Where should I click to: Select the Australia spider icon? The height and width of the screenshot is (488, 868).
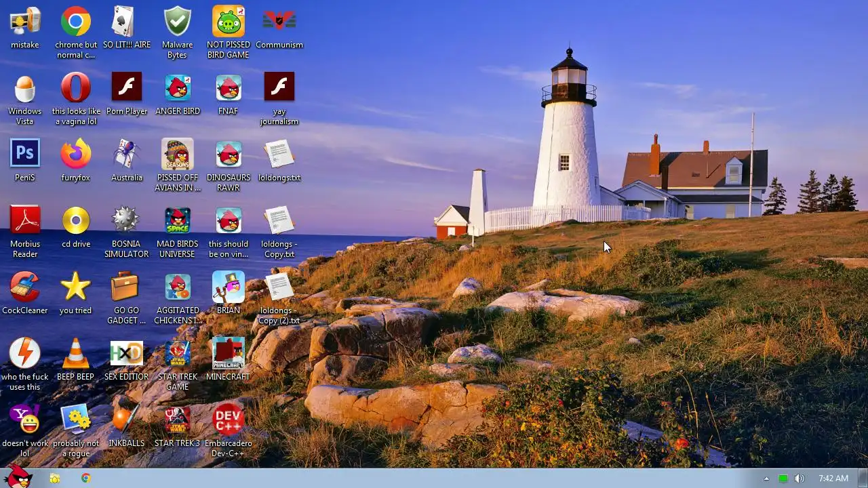coord(127,155)
